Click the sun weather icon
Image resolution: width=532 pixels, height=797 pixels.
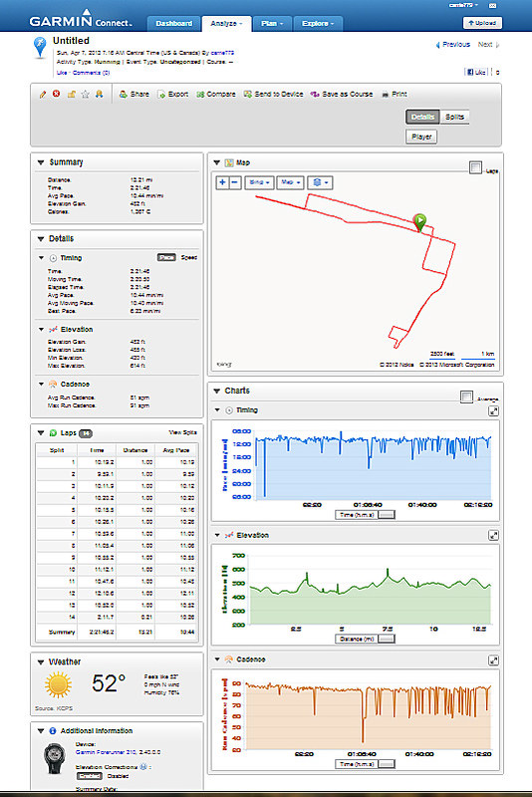[x=58, y=684]
